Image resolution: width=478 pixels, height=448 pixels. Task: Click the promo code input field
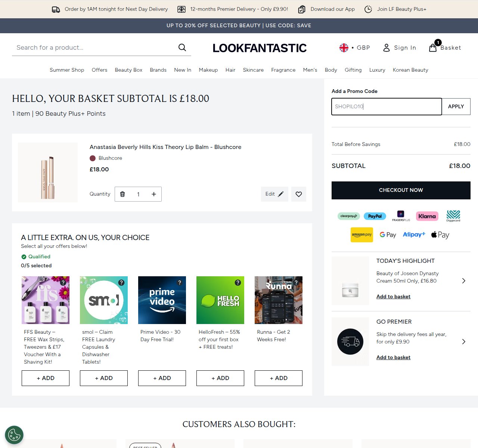pos(387,106)
